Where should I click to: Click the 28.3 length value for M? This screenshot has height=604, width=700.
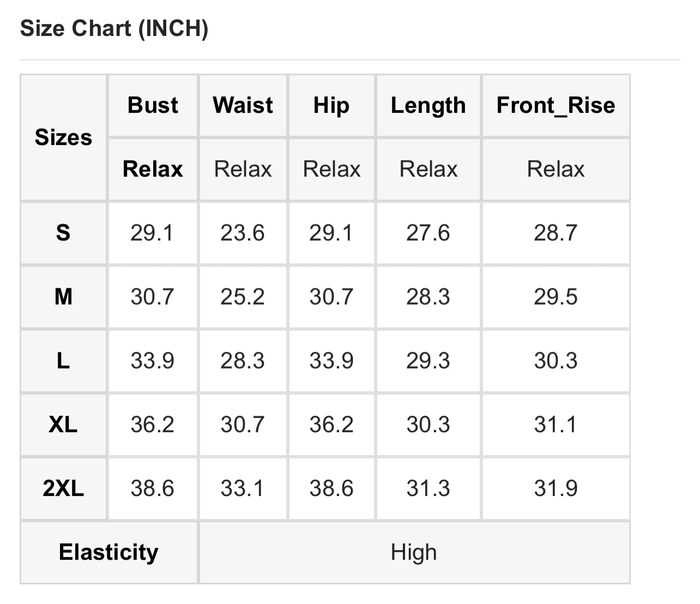point(428,297)
